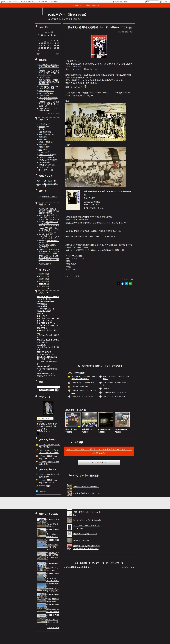Image resolution: width=170 pixels, height=644 pixels.
Task: Open the 記事一覧 footer link
Action: (x=78, y=563)
